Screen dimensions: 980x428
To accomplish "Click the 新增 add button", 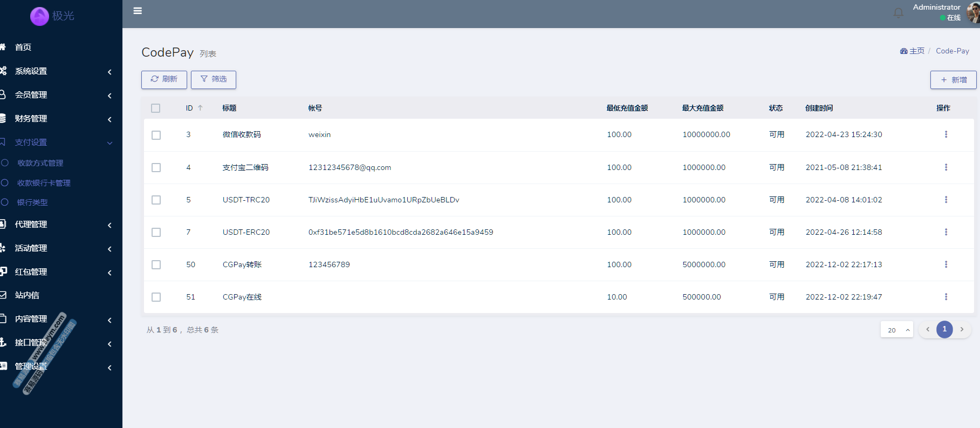I will click(953, 80).
